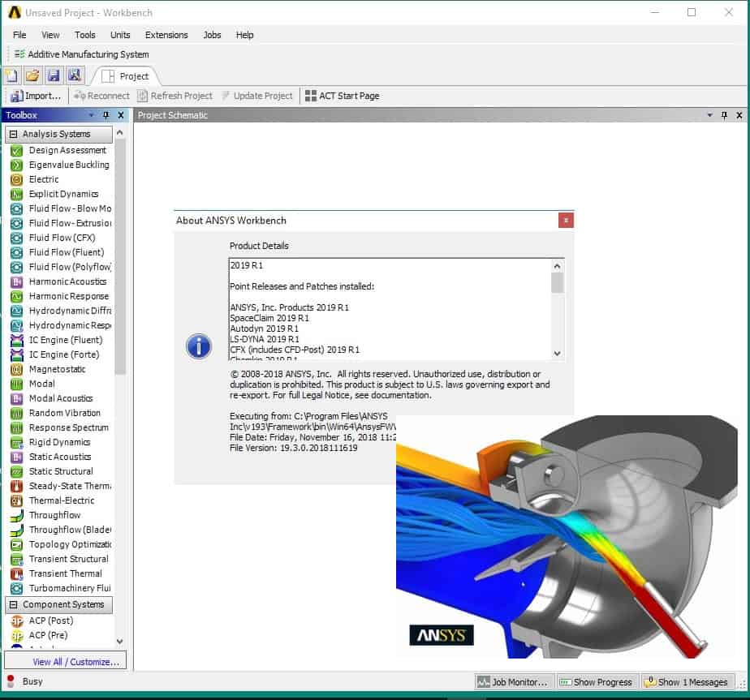Click the Turbomachinery Fluid Flow icon
The width and height of the screenshot is (750, 700).
pos(17,589)
